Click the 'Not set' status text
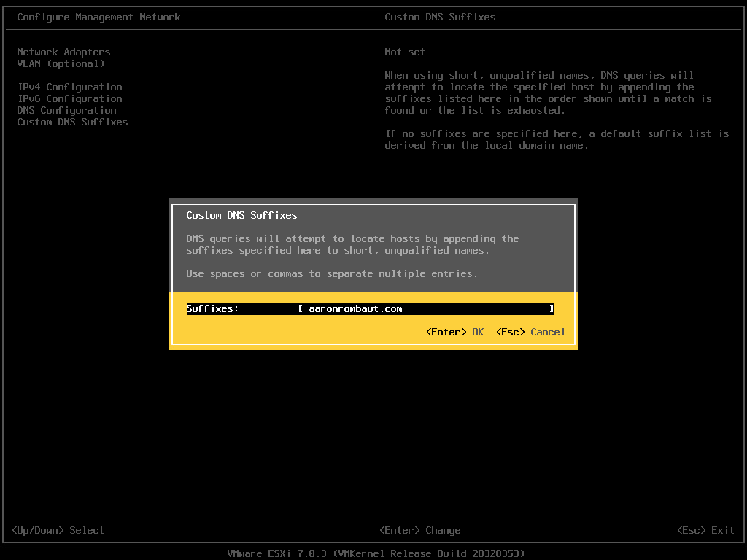Image resolution: width=747 pixels, height=560 pixels. pyautogui.click(x=404, y=52)
